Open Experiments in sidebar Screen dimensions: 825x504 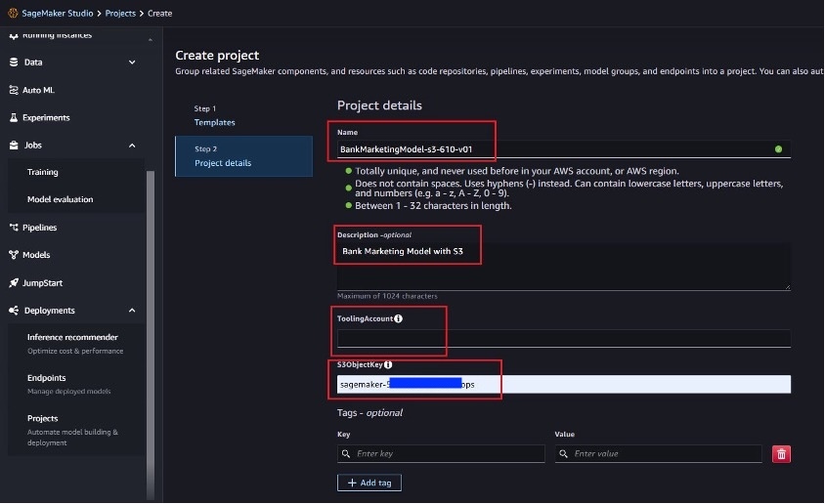point(46,118)
